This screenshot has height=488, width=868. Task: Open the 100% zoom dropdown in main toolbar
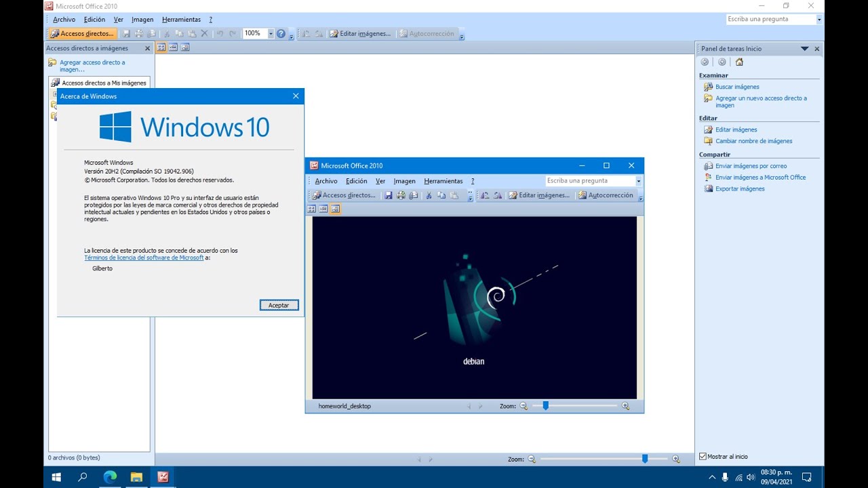[x=271, y=33]
